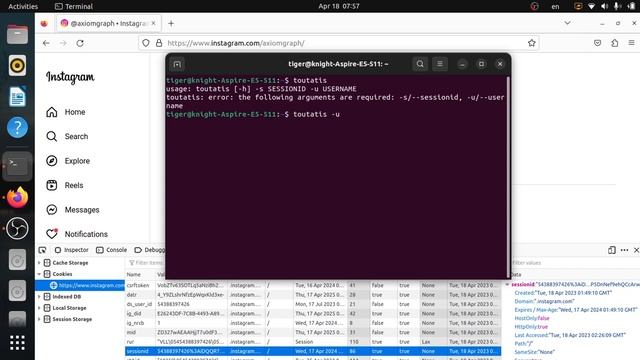
Task: Collapse the Cookies tree node
Action: point(39,274)
